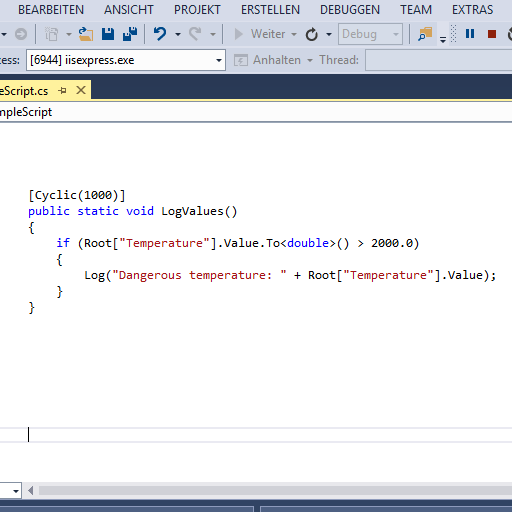Open the DEBUGGEN menu
Screen dimensions: 512x512
point(350,10)
